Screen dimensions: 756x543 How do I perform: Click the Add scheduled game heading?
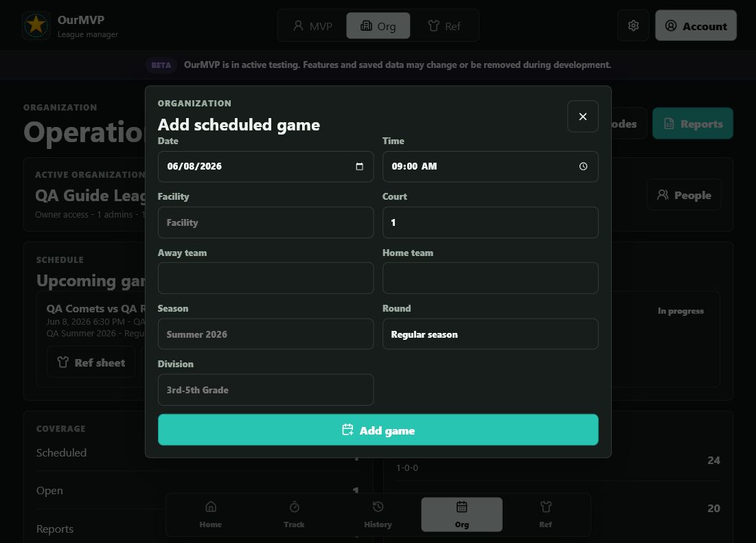click(x=239, y=125)
